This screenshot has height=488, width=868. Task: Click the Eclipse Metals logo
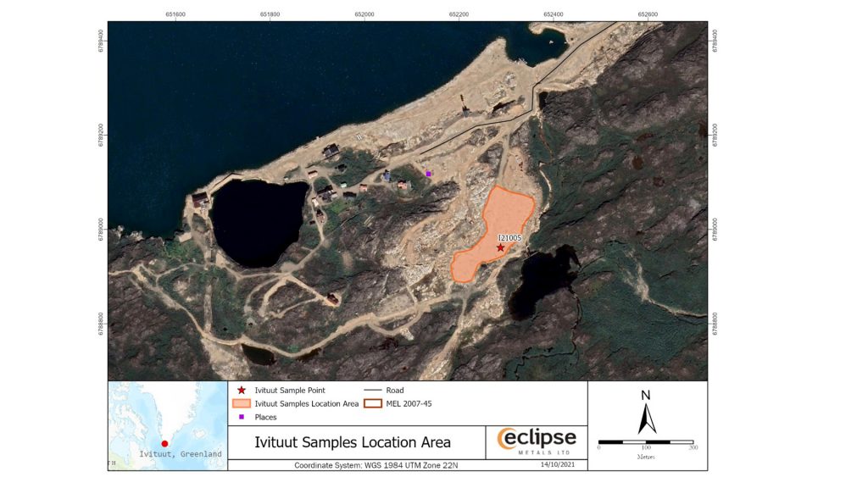(x=537, y=441)
